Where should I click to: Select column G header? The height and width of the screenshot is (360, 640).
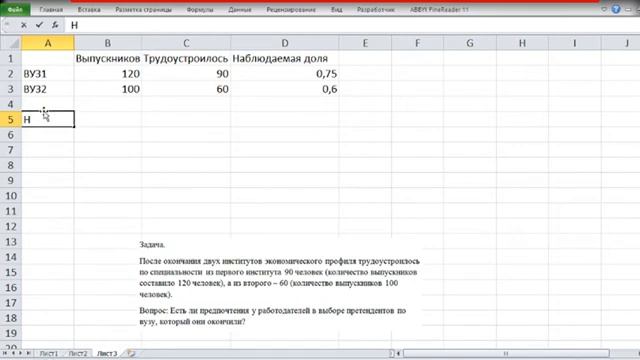coord(470,43)
